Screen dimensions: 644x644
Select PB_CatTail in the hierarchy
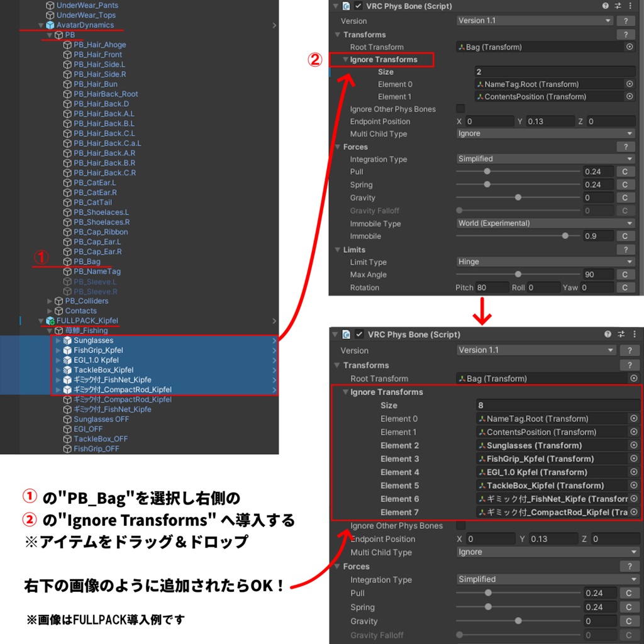tap(92, 203)
